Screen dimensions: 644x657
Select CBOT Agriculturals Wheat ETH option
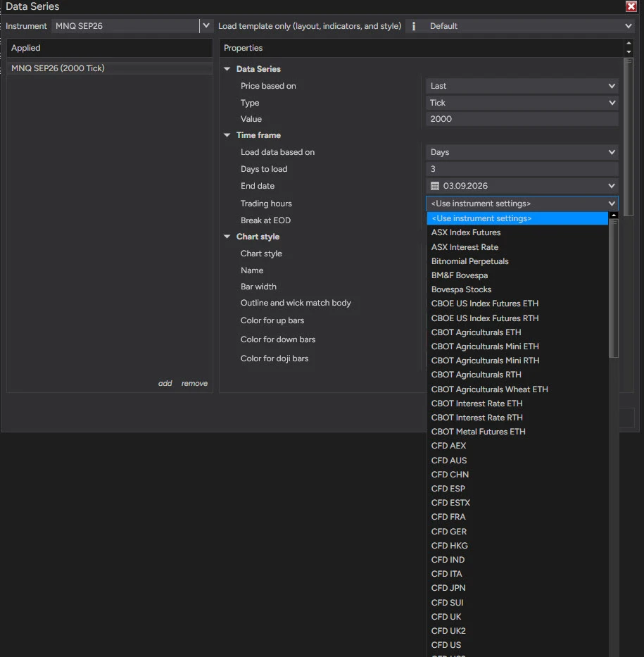(x=517, y=389)
